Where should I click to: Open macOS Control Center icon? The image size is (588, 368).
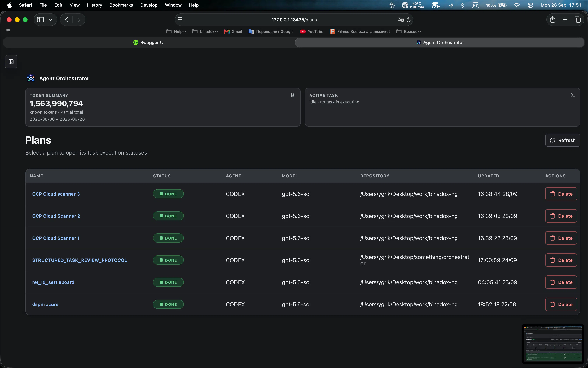pyautogui.click(x=530, y=5)
